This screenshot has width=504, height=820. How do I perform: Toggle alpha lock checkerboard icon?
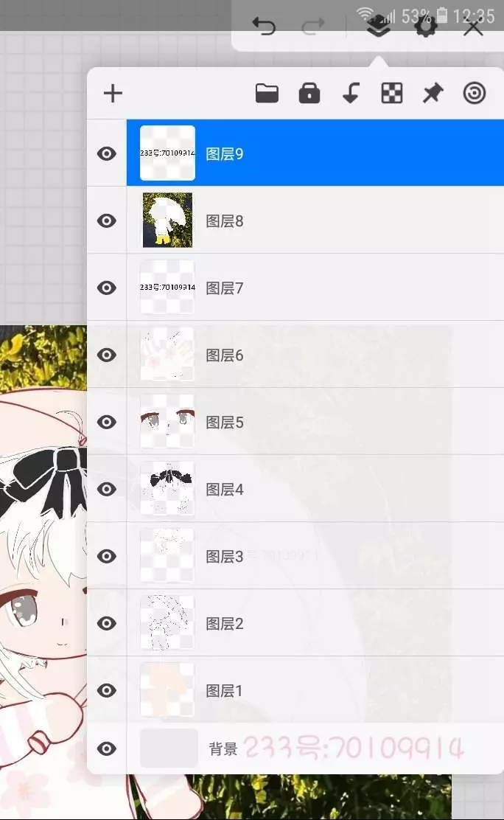click(391, 94)
